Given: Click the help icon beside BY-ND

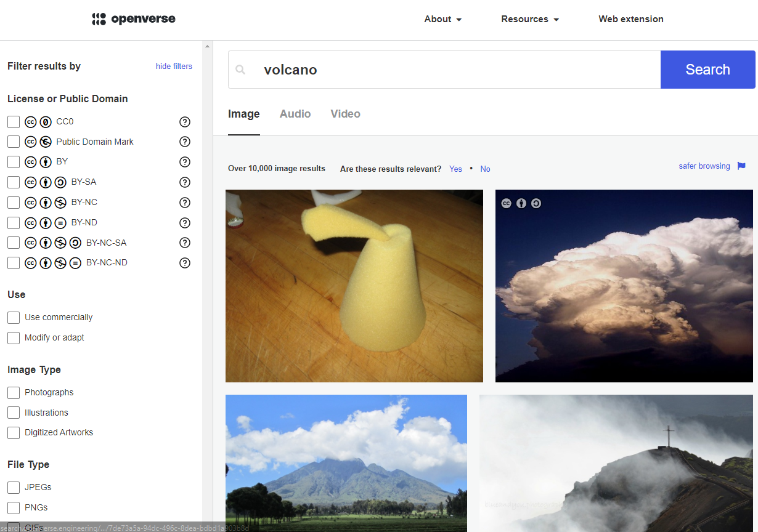Looking at the screenshot, I should coord(185,223).
